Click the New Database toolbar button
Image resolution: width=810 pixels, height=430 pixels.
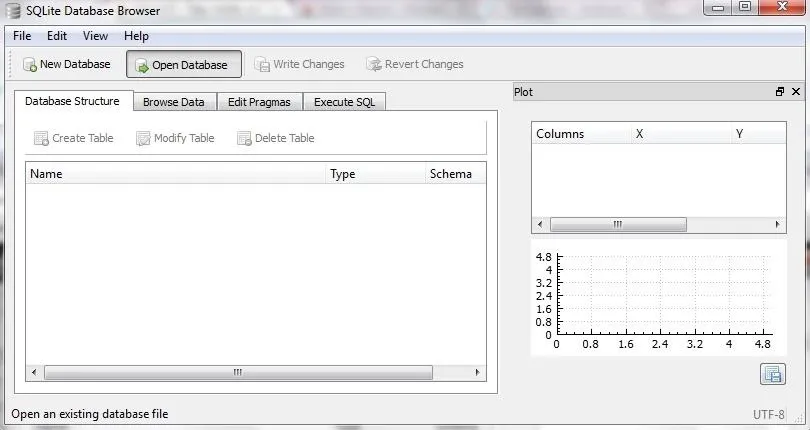67,64
